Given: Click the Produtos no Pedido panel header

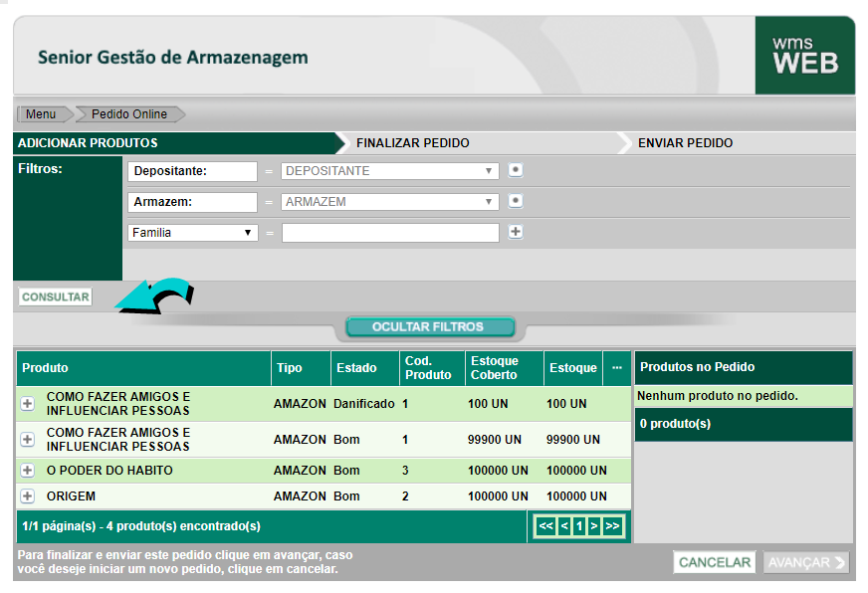Looking at the screenshot, I should [744, 367].
